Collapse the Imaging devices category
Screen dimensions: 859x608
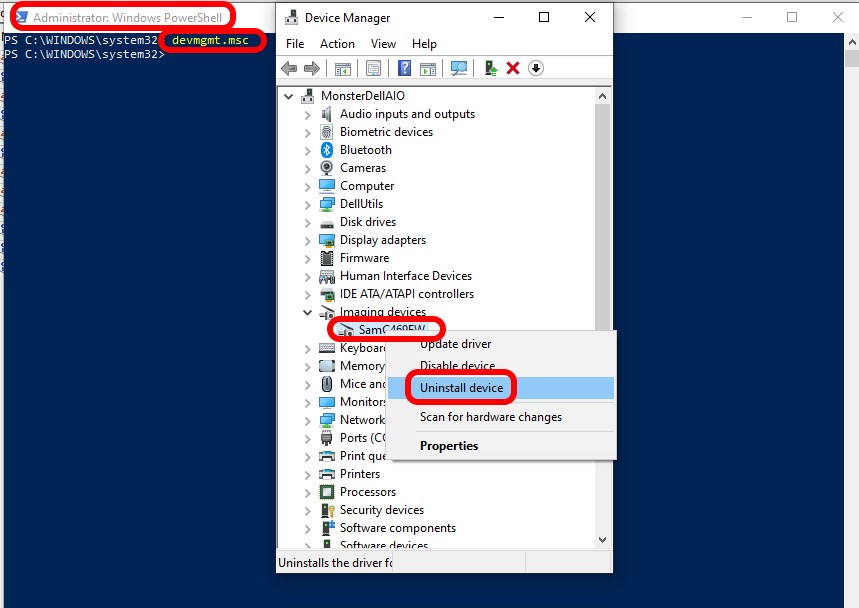[308, 312]
